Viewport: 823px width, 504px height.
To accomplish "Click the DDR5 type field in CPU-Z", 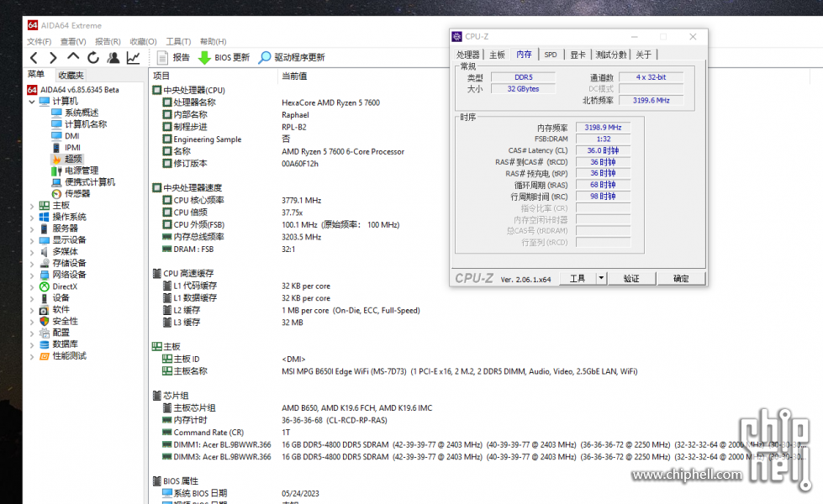I will pyautogui.click(x=523, y=77).
